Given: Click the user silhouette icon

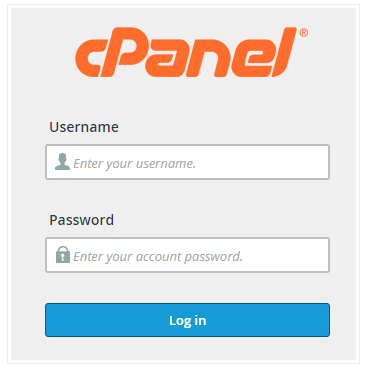Looking at the screenshot, I should coord(62,162).
